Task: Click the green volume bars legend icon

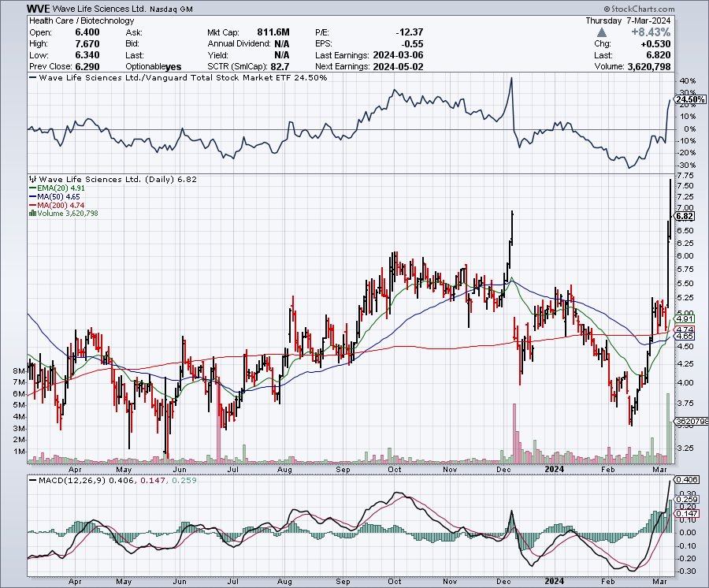Action: click(32, 213)
